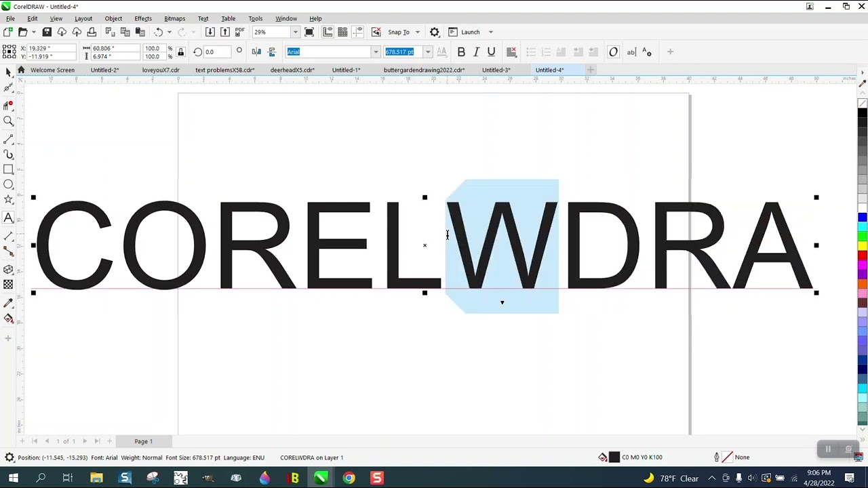Screen dimensions: 868x488
Task: Select the Pick tool
Action: coord(8,73)
